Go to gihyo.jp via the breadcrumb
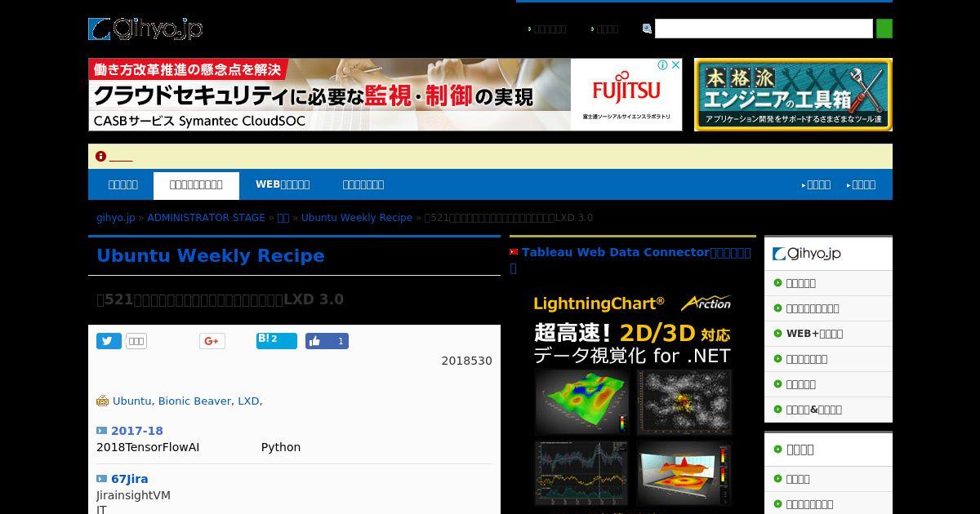The height and width of the screenshot is (514, 980). coord(116,218)
